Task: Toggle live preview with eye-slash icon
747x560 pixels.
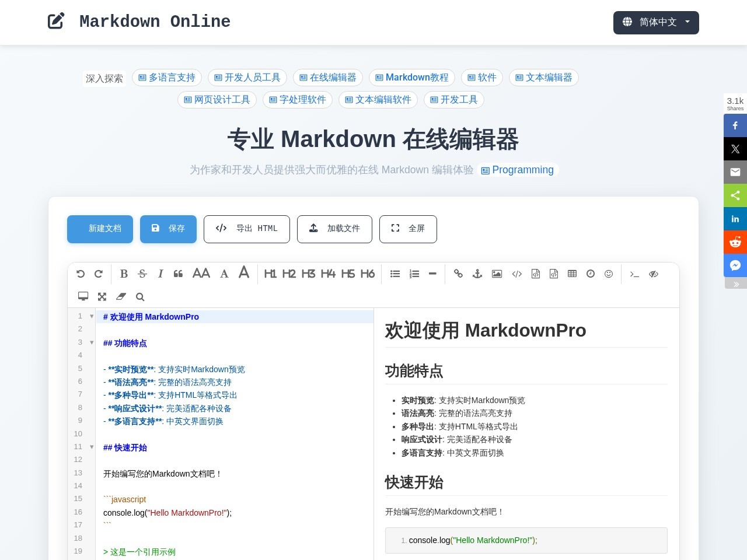Action: click(x=654, y=274)
